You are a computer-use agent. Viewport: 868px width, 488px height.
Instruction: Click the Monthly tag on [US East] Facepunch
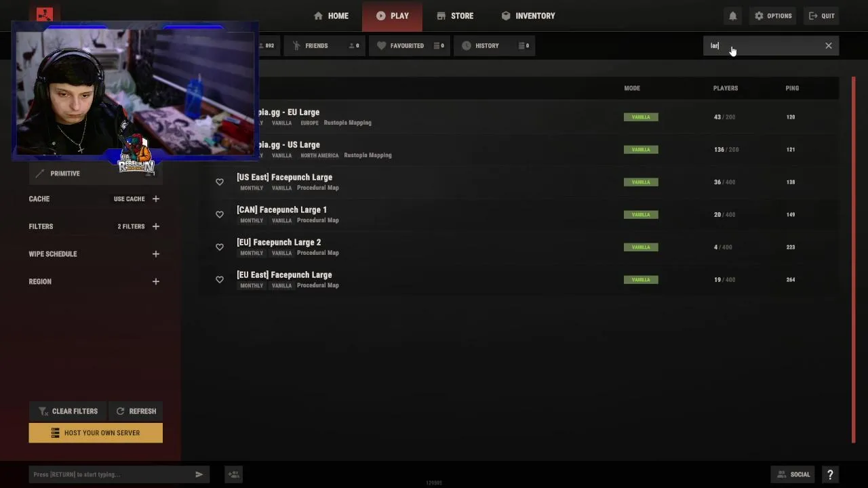click(x=252, y=188)
